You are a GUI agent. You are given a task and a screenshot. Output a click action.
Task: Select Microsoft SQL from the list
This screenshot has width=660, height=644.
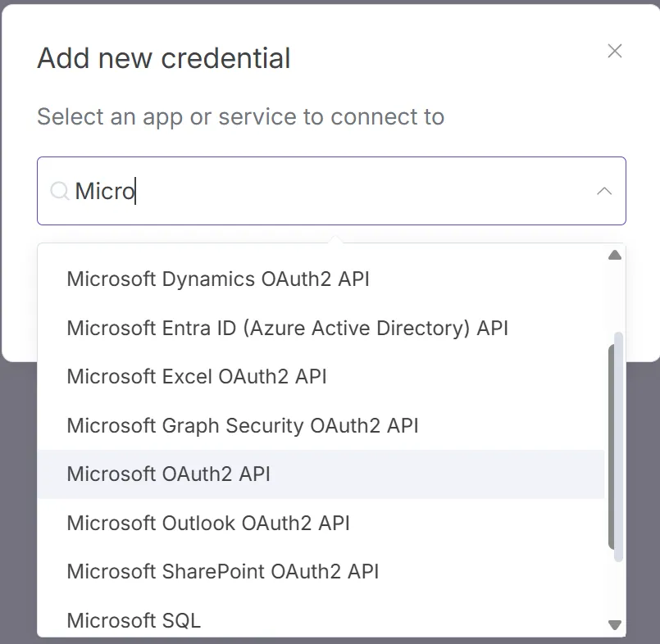pyautogui.click(x=133, y=620)
